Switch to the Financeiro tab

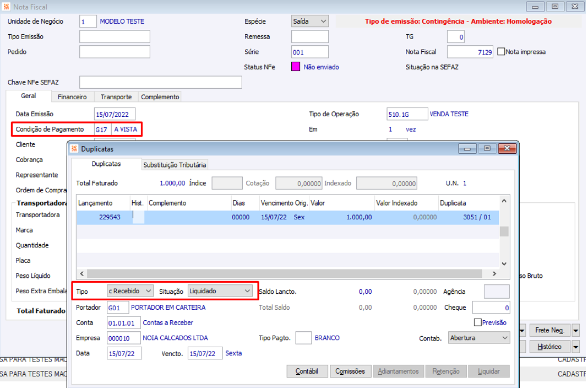(72, 97)
